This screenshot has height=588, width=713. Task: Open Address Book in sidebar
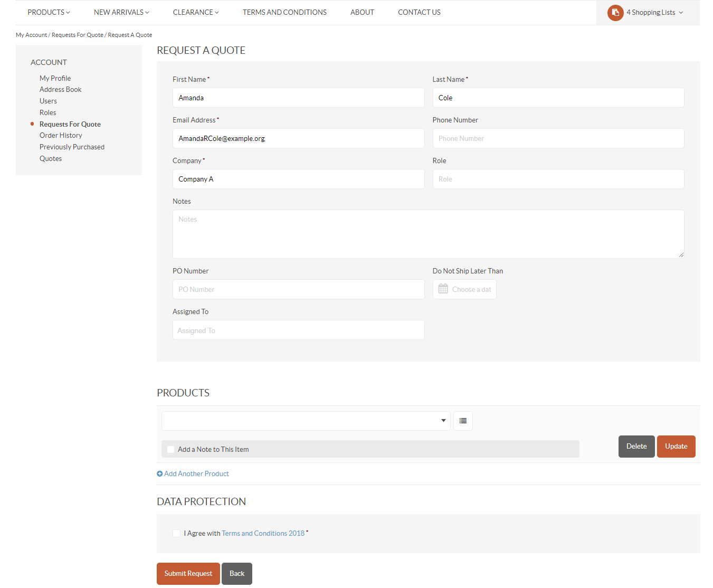(60, 90)
